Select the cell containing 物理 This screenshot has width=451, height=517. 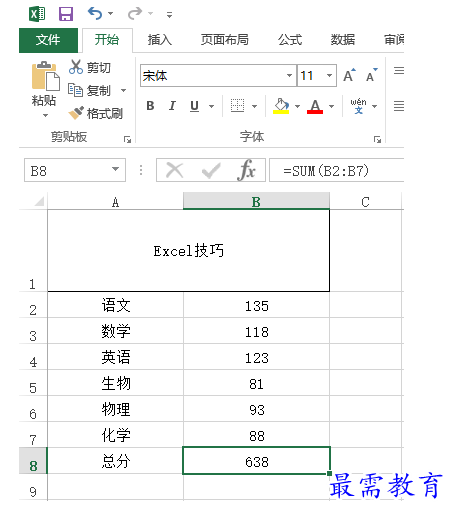[115, 409]
